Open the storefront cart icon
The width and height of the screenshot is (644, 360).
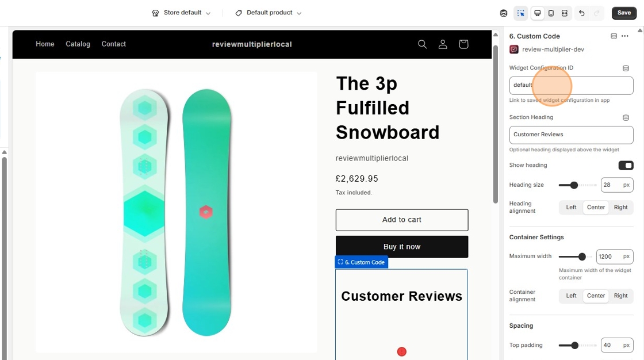click(463, 44)
